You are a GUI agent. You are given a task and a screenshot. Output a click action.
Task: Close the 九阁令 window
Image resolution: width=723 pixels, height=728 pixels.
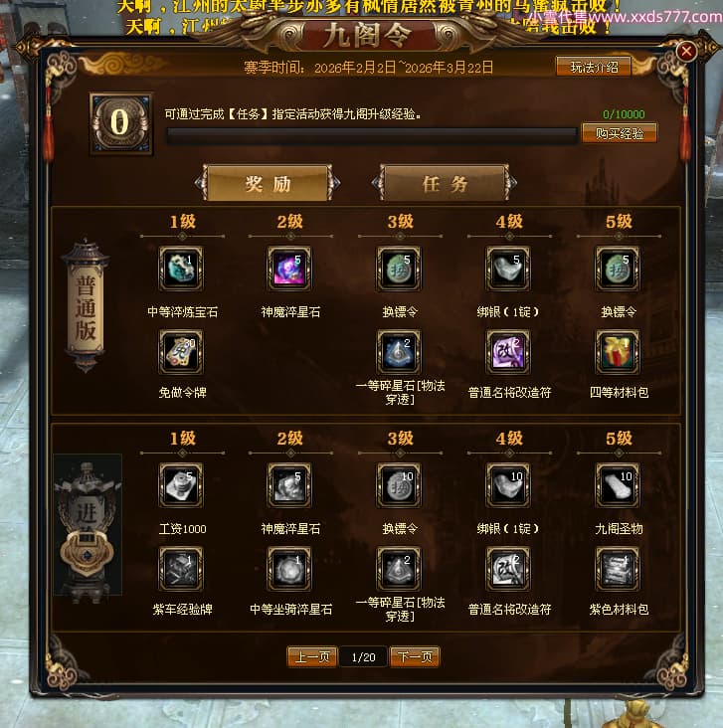coord(686,51)
